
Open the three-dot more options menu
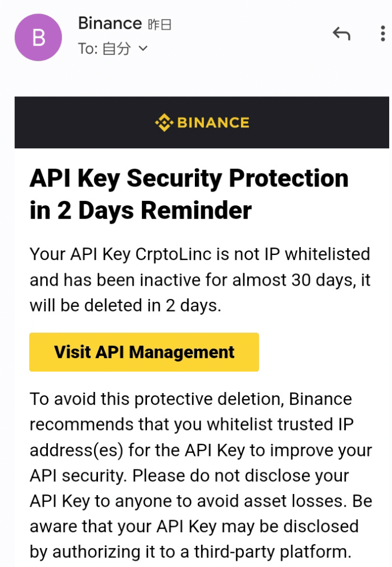383,34
